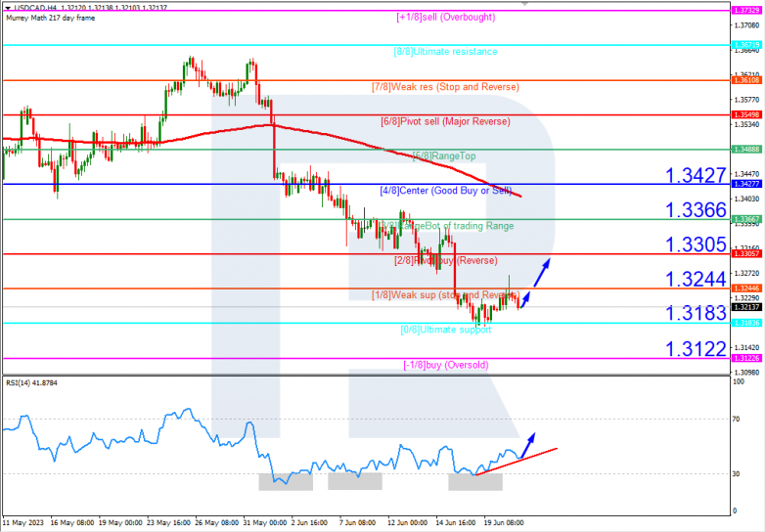Click the 1.30980 price axis value
The height and width of the screenshot is (532, 765).
(747, 372)
